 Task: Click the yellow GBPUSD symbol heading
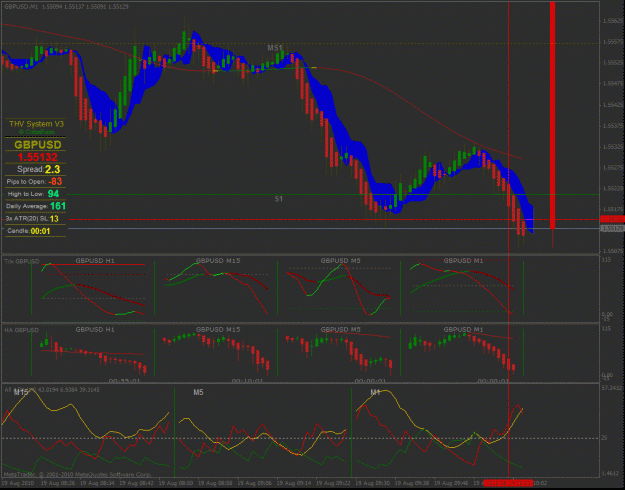[x=38, y=145]
